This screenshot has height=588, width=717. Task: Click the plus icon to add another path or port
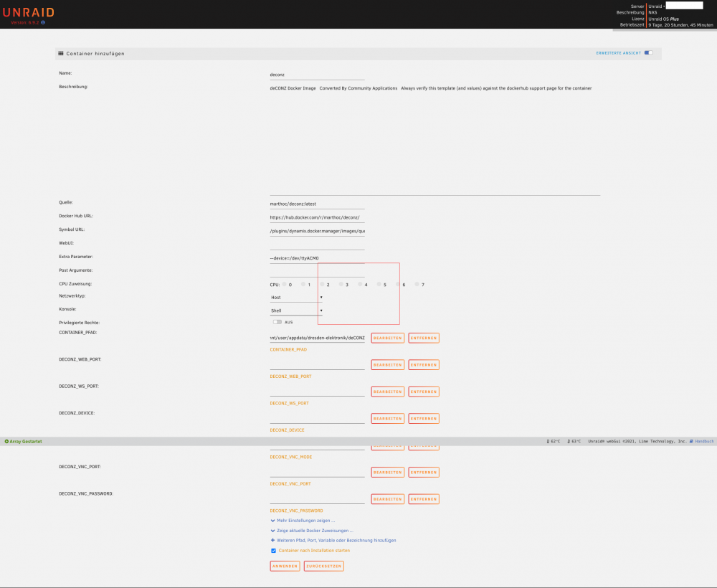click(x=273, y=540)
